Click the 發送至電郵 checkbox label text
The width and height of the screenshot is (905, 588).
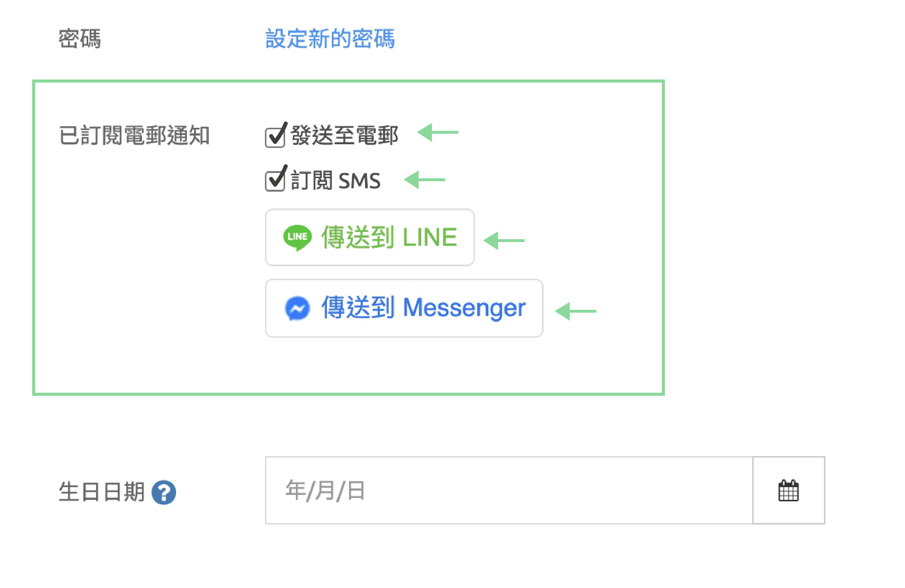pos(344,135)
